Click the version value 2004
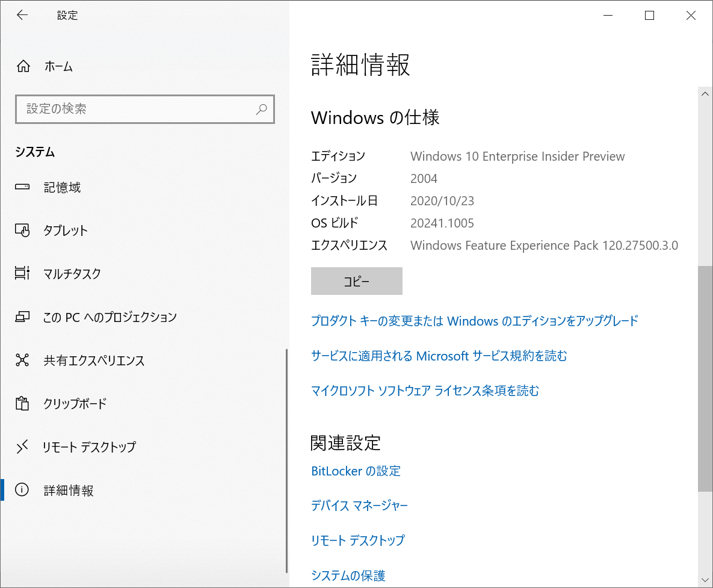 (424, 178)
